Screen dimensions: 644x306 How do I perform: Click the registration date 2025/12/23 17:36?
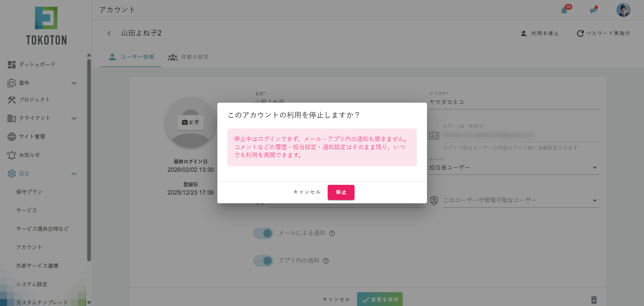click(x=191, y=193)
